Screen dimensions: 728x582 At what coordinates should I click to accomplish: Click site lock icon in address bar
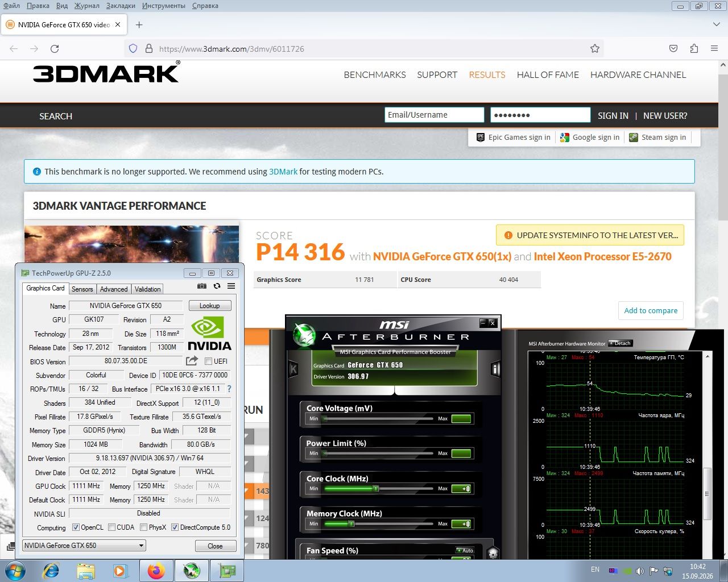click(x=149, y=49)
